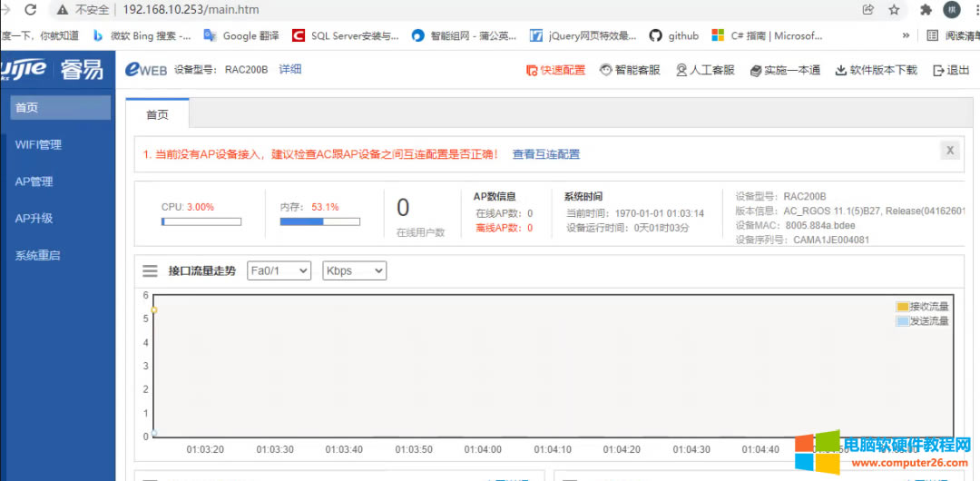Viewport: 980px width, 481px height.
Task: Open 智能客服 smart support
Action: click(x=630, y=70)
